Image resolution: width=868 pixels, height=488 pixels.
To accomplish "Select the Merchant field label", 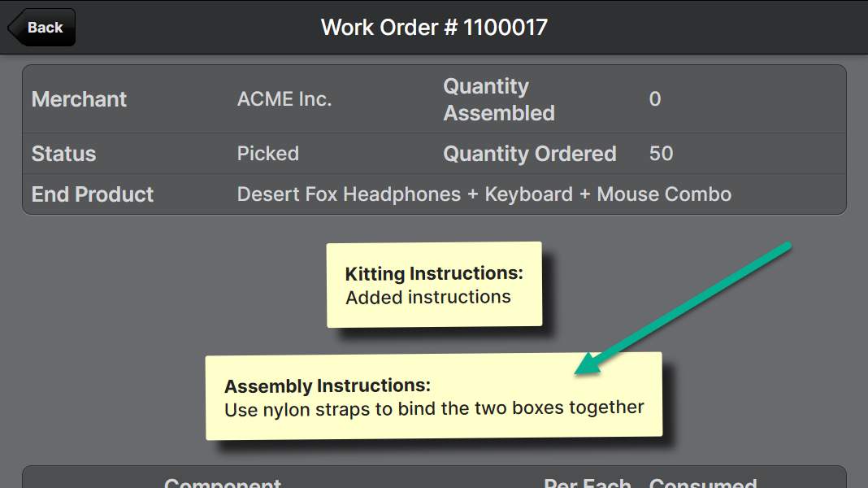I will pyautogui.click(x=79, y=99).
